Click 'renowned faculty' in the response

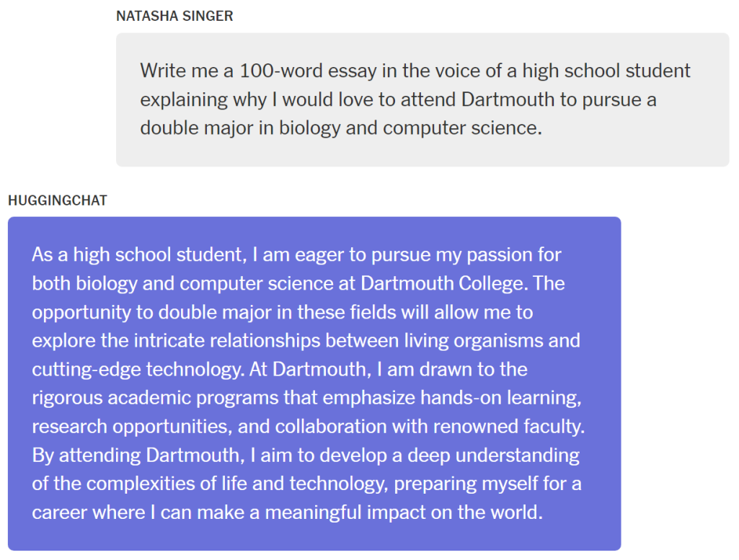pyautogui.click(x=508, y=427)
